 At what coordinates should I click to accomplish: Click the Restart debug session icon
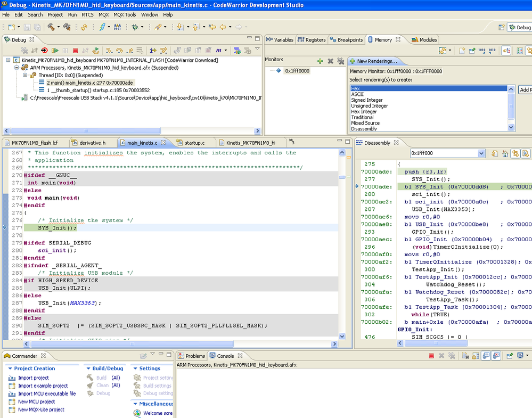point(96,51)
